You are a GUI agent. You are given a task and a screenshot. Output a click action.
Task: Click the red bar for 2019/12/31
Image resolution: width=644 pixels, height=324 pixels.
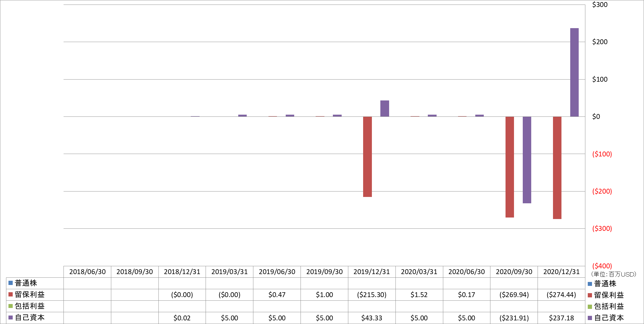(x=367, y=157)
